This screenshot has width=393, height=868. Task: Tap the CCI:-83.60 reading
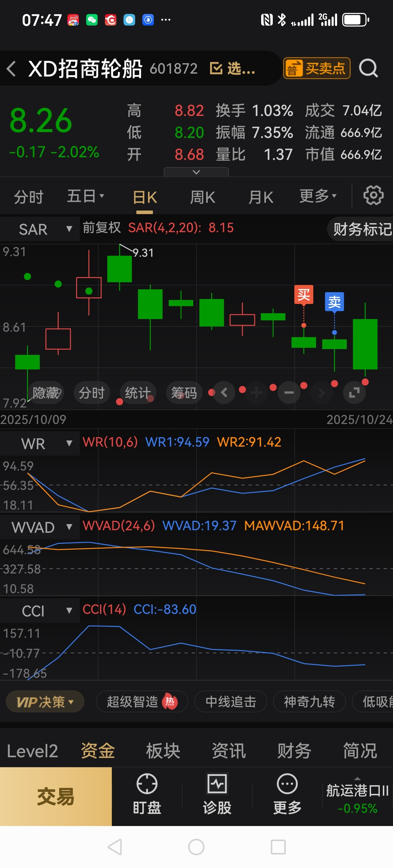[x=165, y=609]
